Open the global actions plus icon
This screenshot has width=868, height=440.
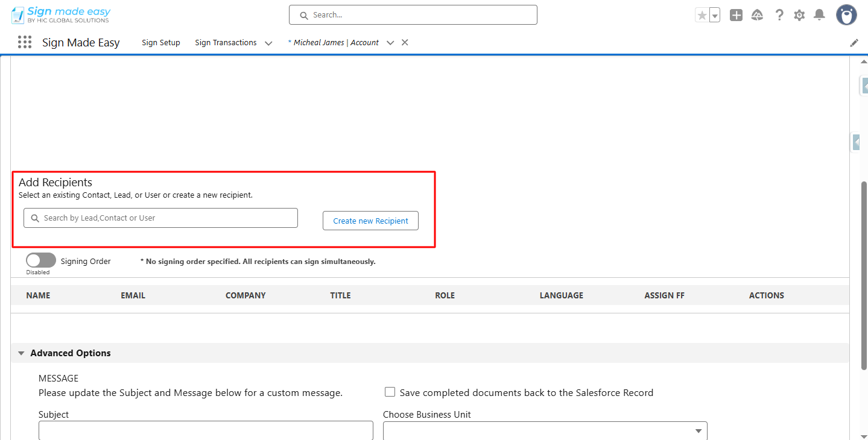coord(736,14)
